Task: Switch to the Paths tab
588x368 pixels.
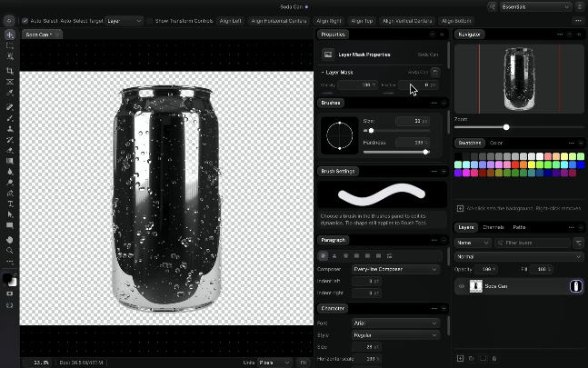Action: (x=519, y=227)
